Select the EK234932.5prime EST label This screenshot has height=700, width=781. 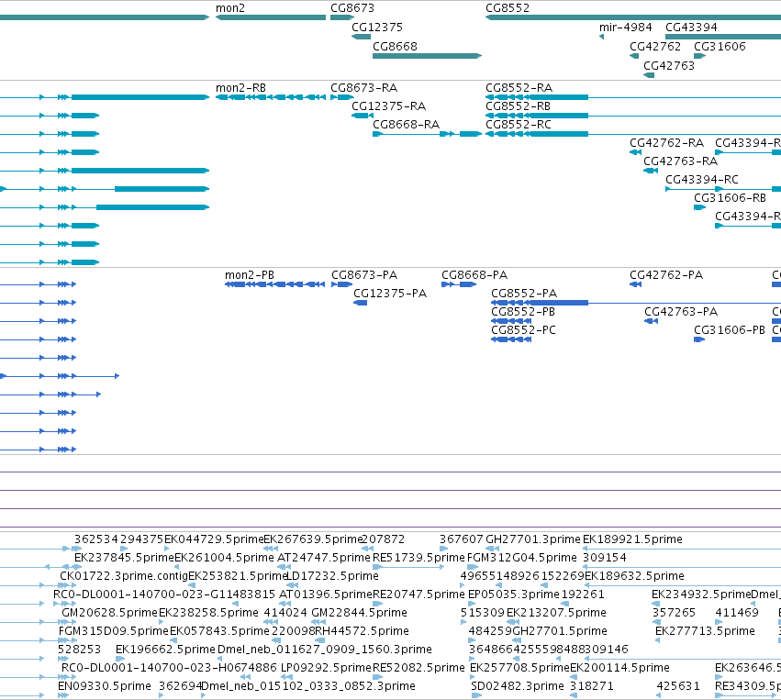(701, 594)
